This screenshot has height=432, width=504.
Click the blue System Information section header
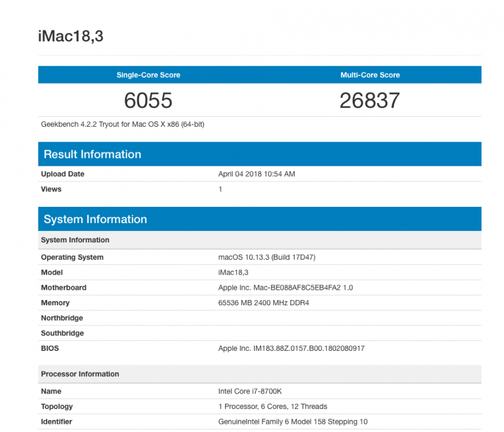pos(259,219)
